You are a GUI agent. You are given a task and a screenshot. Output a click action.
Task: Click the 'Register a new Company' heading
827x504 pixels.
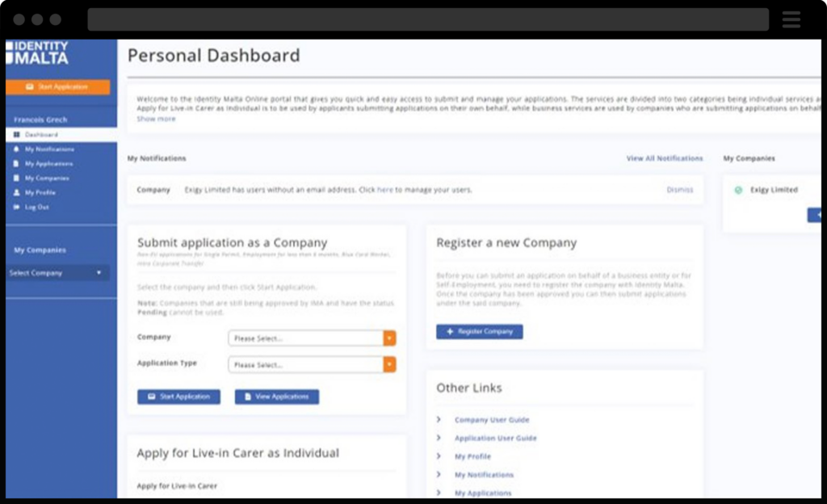tap(506, 242)
